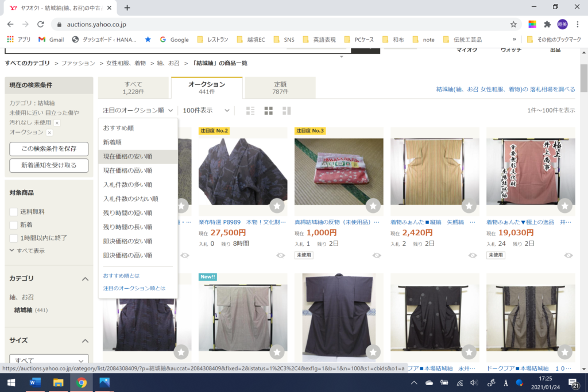Open Windows Start menu

click(11, 383)
